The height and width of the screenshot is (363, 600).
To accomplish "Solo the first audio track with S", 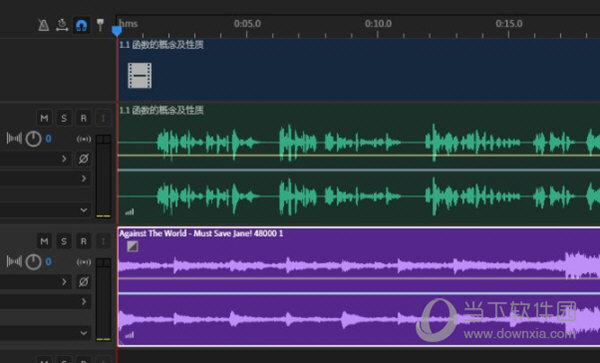I will [x=64, y=118].
